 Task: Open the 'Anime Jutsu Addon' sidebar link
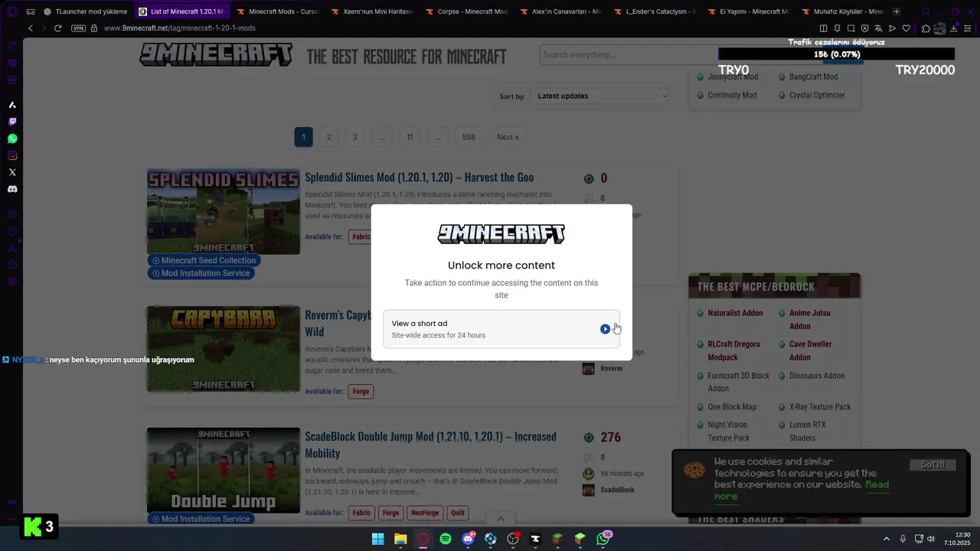[x=809, y=320]
